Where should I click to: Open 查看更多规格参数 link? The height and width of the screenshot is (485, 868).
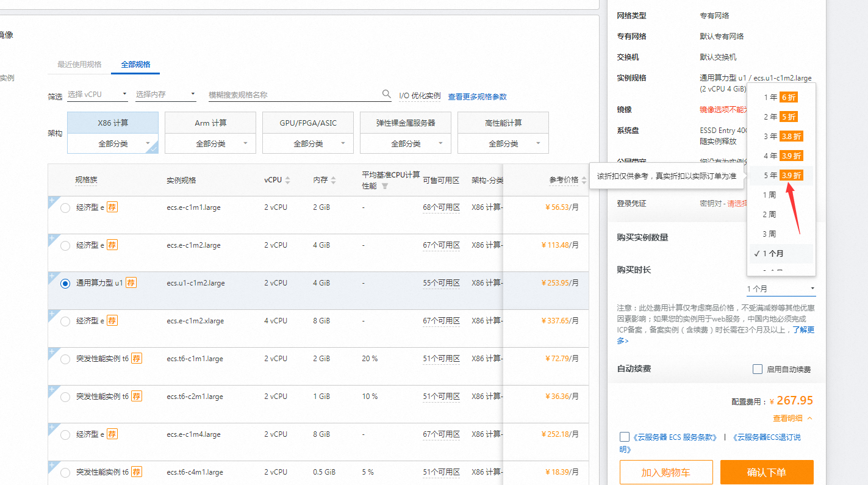477,96
